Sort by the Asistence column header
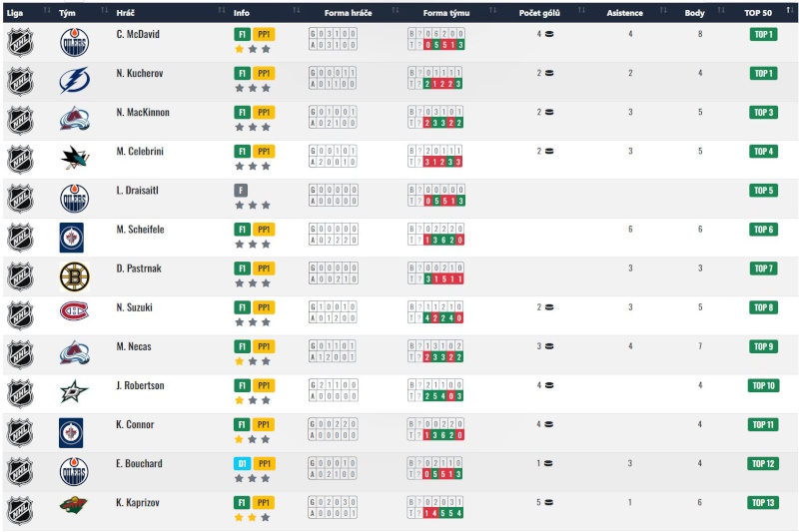799x532 pixels. click(x=631, y=13)
